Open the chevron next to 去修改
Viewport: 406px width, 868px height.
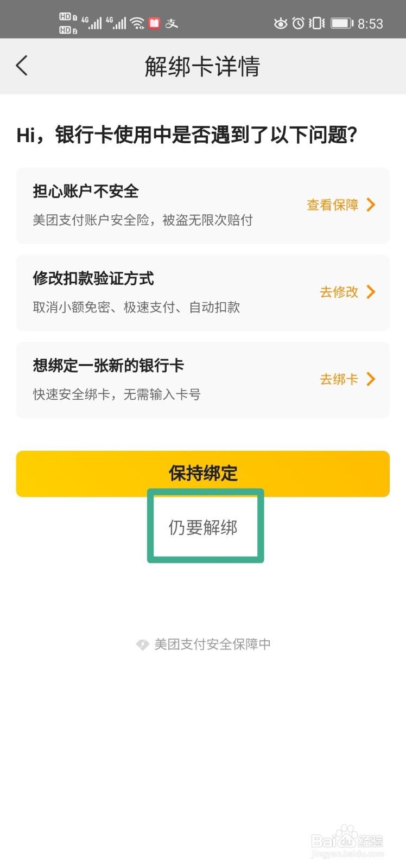(371, 292)
